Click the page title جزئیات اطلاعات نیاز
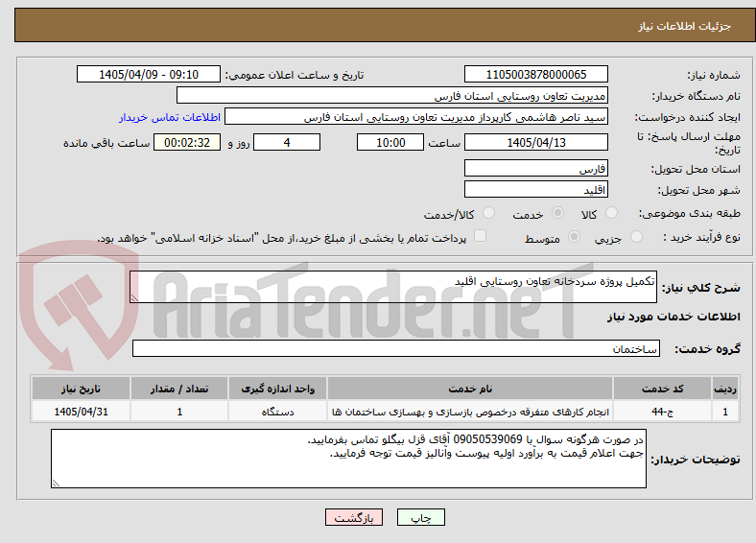 pyautogui.click(x=685, y=26)
